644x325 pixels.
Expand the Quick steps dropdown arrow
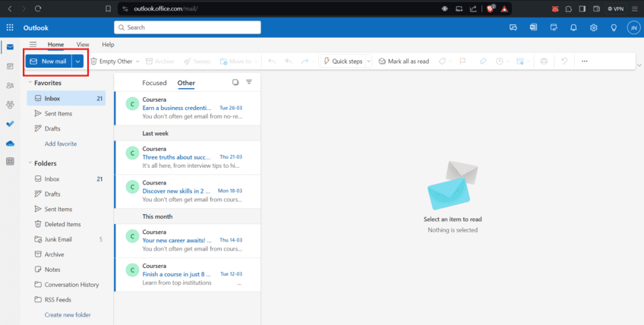tap(368, 62)
